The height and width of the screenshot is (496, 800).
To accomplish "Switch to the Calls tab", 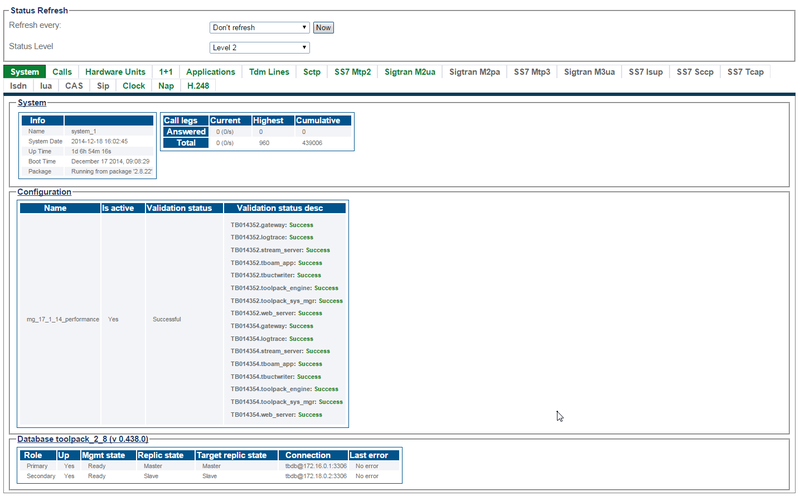I will coord(62,72).
